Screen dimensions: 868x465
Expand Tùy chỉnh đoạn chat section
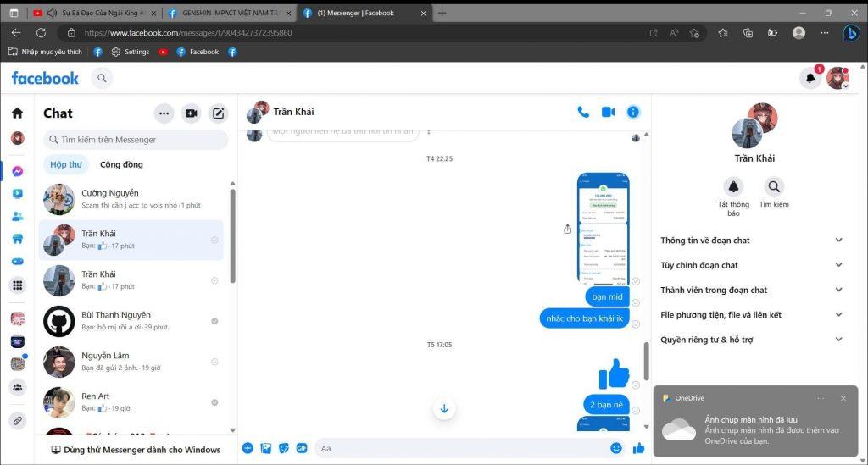click(x=751, y=265)
